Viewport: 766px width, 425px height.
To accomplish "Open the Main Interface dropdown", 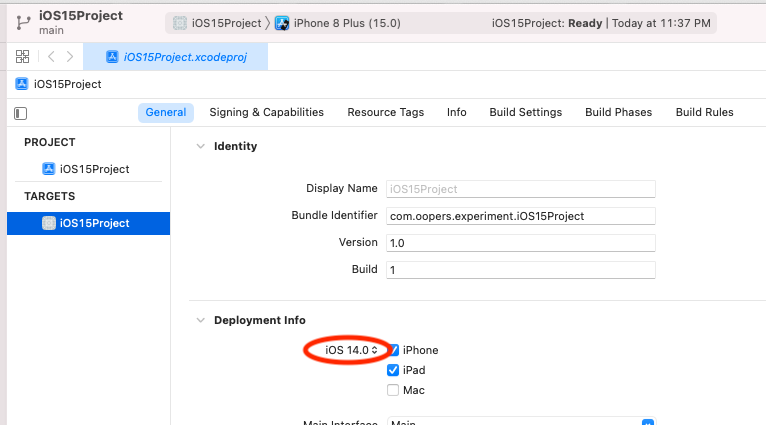I will 519,423.
